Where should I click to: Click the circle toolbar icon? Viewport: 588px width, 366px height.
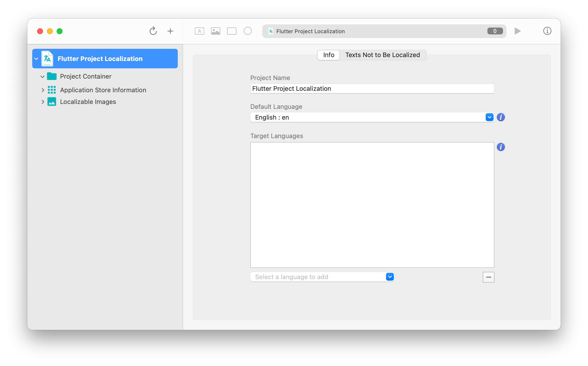coord(248,31)
